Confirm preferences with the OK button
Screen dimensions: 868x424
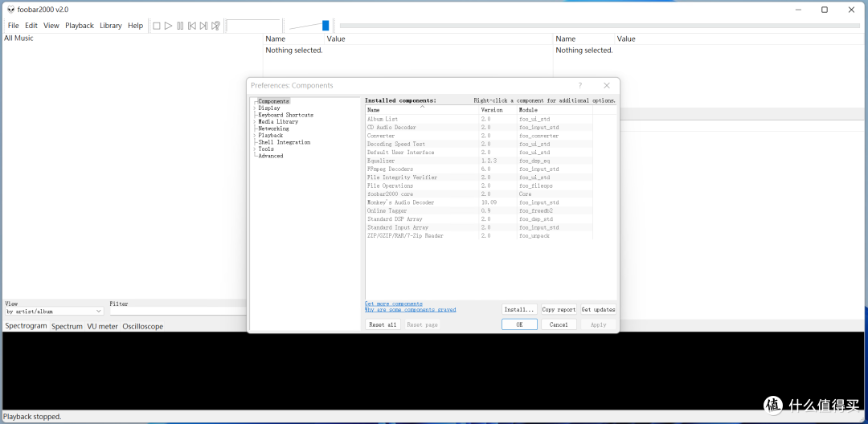point(519,324)
